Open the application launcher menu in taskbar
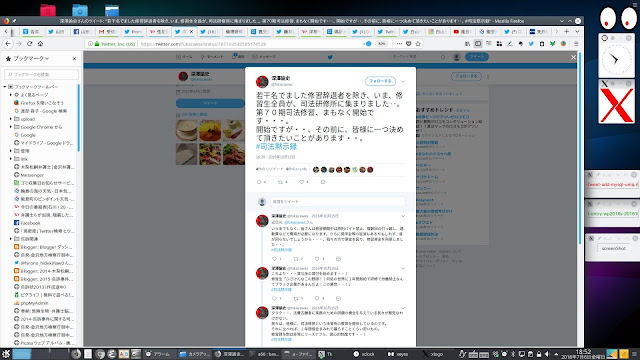 coord(6,354)
